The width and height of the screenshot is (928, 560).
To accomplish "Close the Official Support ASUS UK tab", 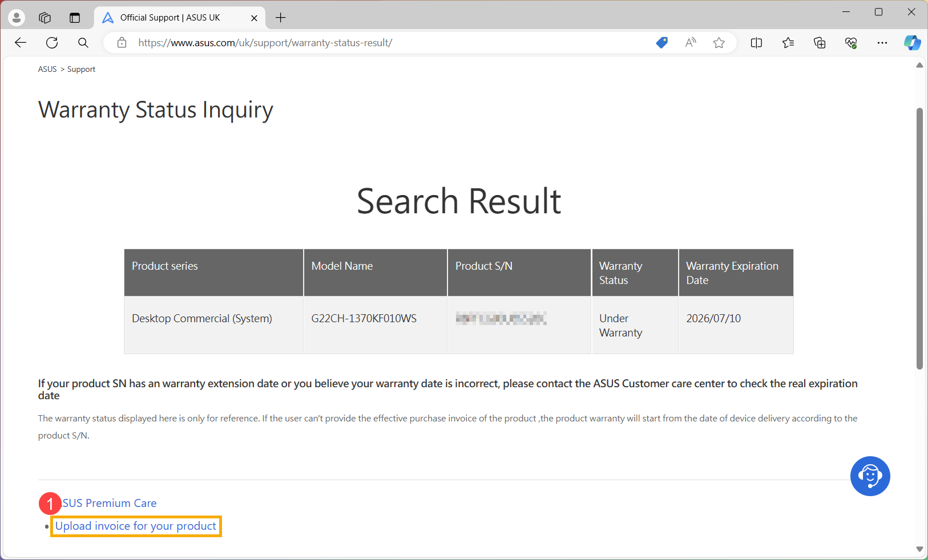I will click(254, 18).
